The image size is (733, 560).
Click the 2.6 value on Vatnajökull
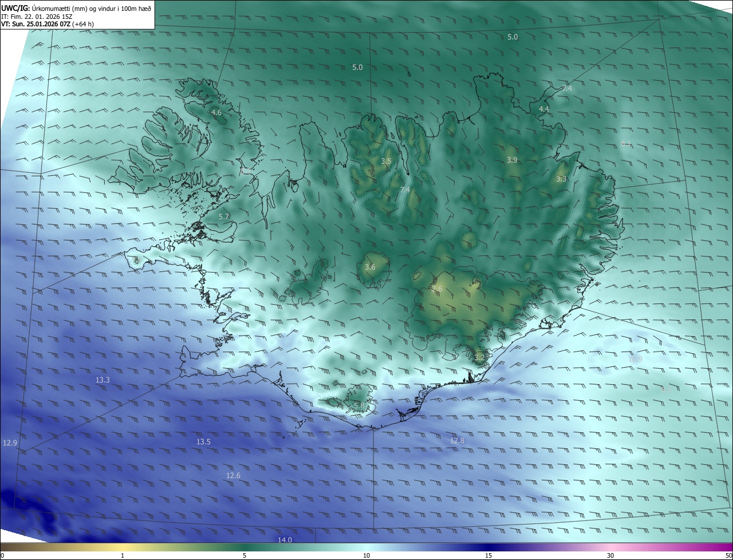click(x=437, y=289)
